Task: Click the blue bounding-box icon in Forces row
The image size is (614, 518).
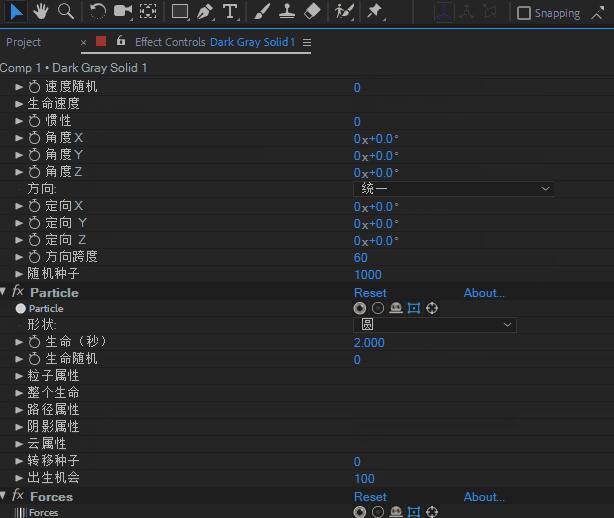Action: tap(414, 512)
